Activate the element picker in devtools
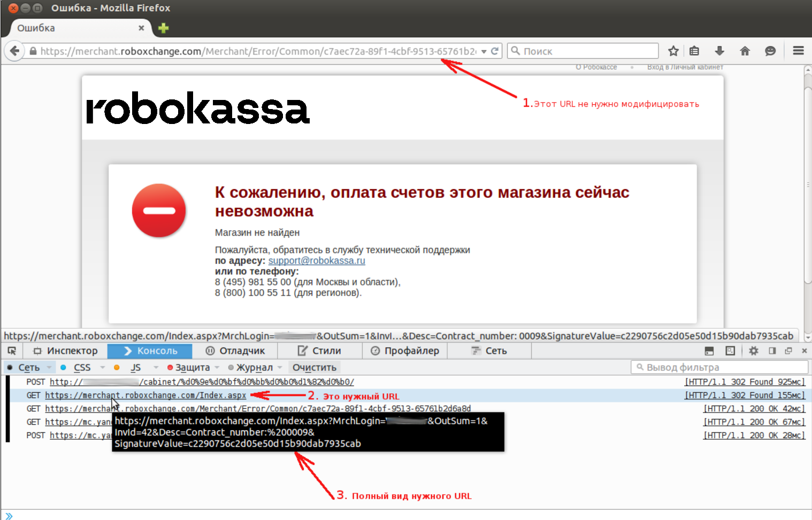 [12, 351]
